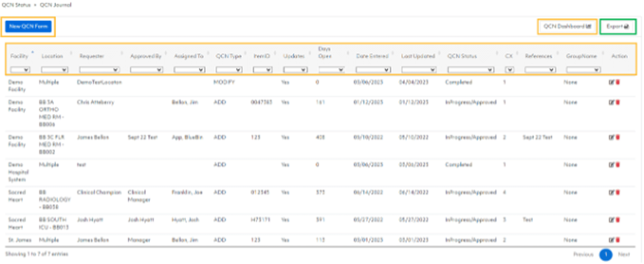The image size is (644, 264).
Task: Open the Last Updated filter dropdown
Action: (419, 69)
